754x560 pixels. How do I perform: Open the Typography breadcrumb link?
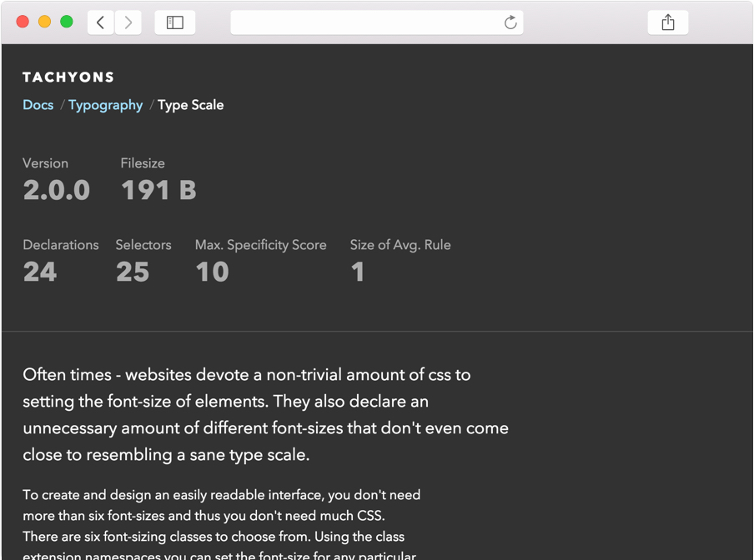click(x=105, y=105)
